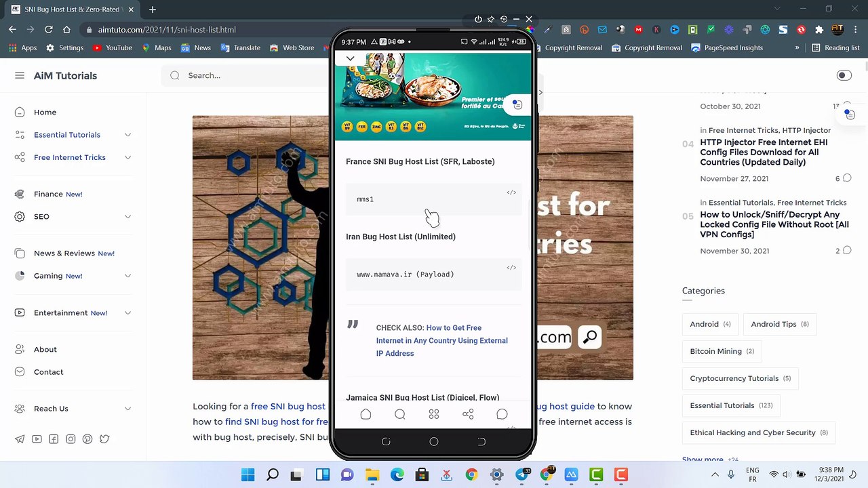This screenshot has height=488, width=868.
Task: Copy the www.namava.ir code block icon
Action: point(511,268)
